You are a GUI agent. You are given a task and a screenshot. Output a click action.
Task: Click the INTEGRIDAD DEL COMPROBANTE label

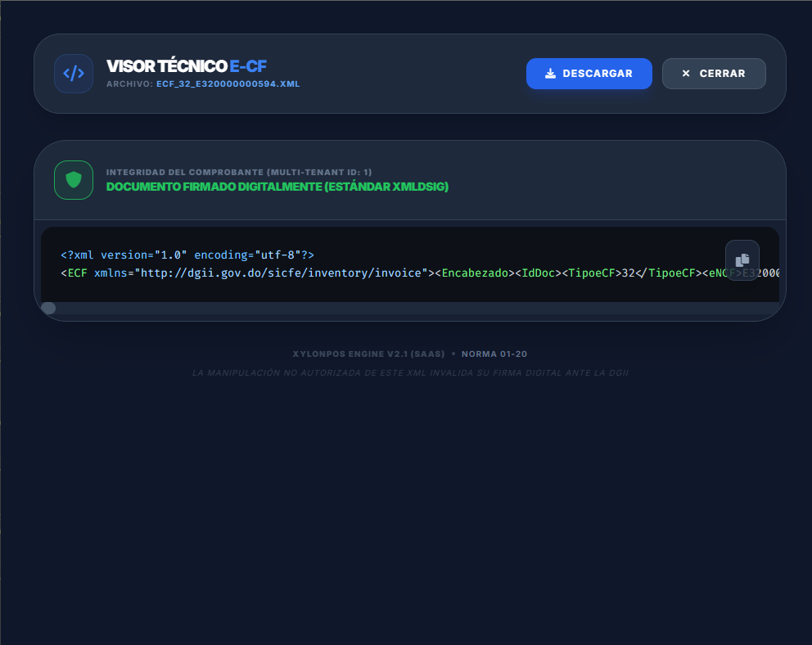pos(239,173)
